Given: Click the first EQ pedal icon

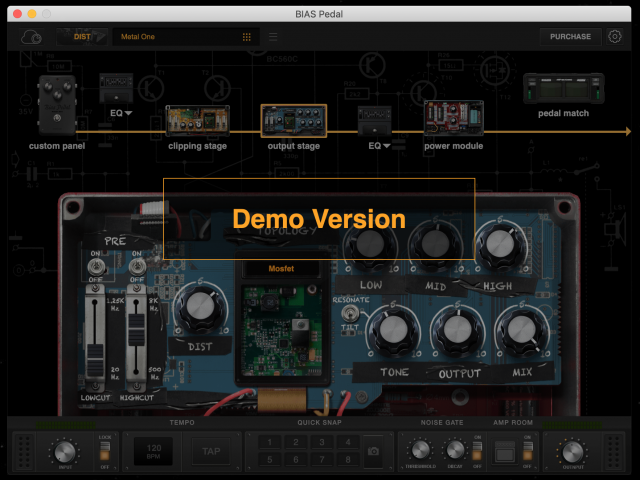Looking at the screenshot, I should (x=116, y=88).
